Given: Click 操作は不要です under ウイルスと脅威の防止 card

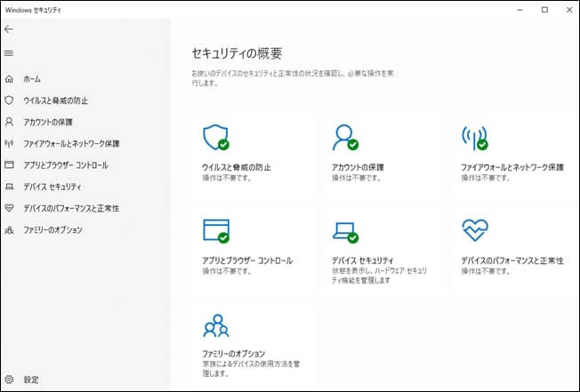Looking at the screenshot, I should pyautogui.click(x=227, y=178).
